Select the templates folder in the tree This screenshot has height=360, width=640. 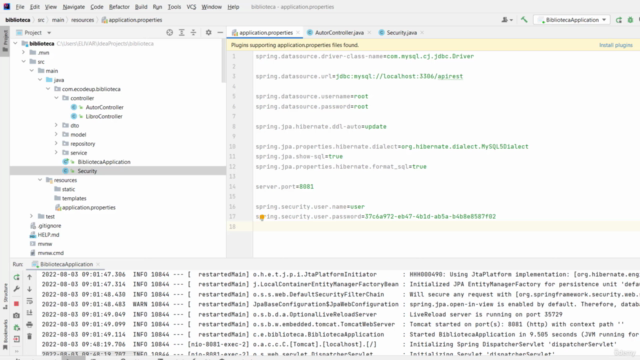coord(74,198)
